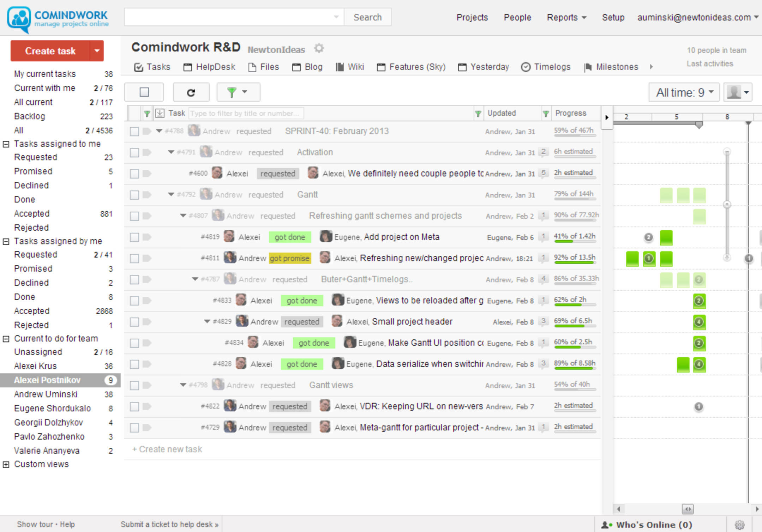762x532 pixels.
Task: Click the flag icon on task #4819 row
Action: click(x=147, y=237)
